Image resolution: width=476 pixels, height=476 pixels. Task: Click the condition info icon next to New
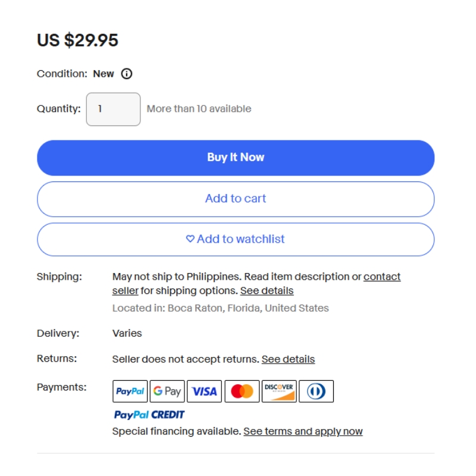(x=127, y=74)
